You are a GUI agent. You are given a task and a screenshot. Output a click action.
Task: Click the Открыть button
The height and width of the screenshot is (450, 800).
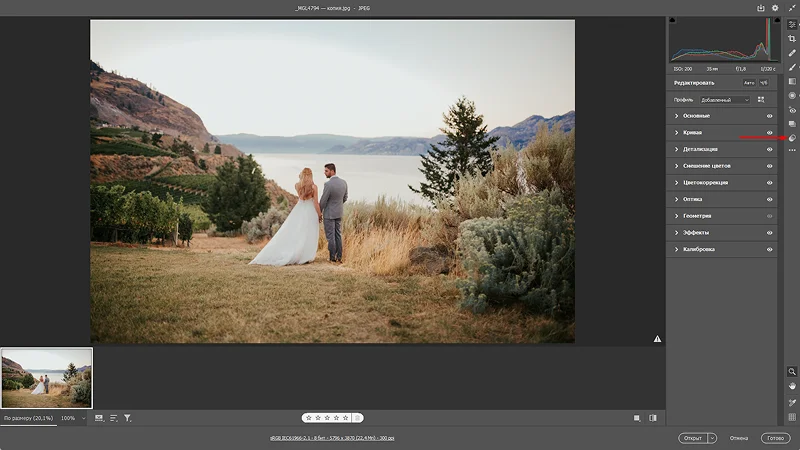pyautogui.click(x=693, y=438)
